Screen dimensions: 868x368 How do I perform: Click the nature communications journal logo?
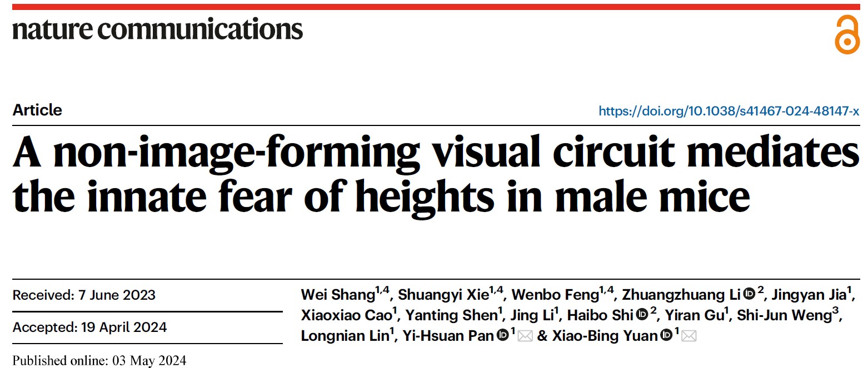pyautogui.click(x=158, y=29)
